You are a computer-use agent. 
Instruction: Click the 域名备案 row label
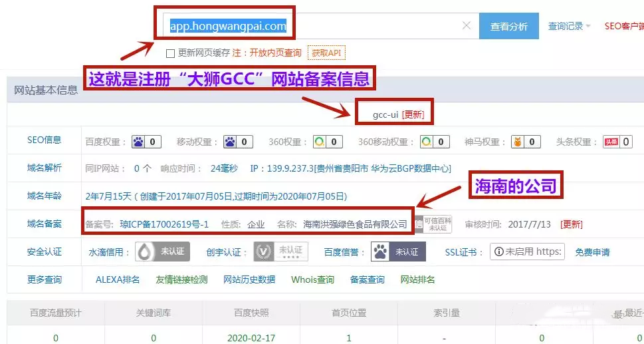(x=45, y=224)
